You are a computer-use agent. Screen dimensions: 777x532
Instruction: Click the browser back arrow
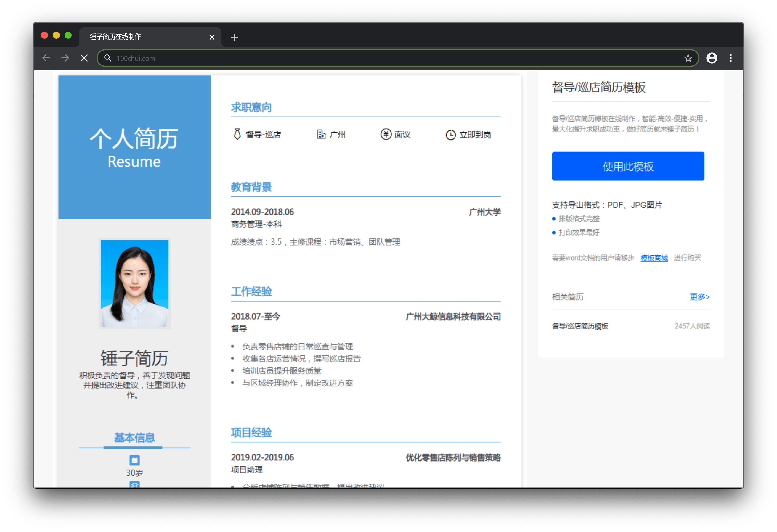[46, 58]
